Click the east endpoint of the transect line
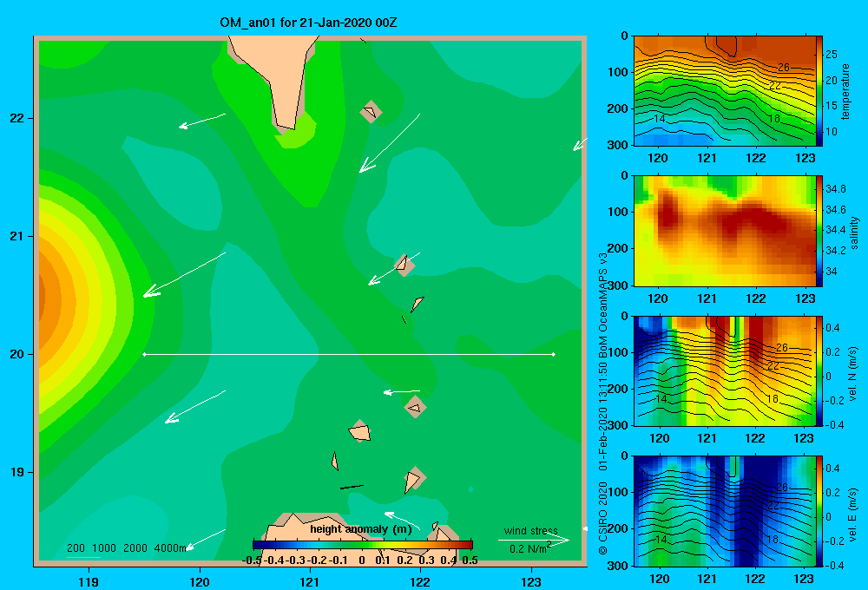The image size is (868, 590). tap(554, 354)
